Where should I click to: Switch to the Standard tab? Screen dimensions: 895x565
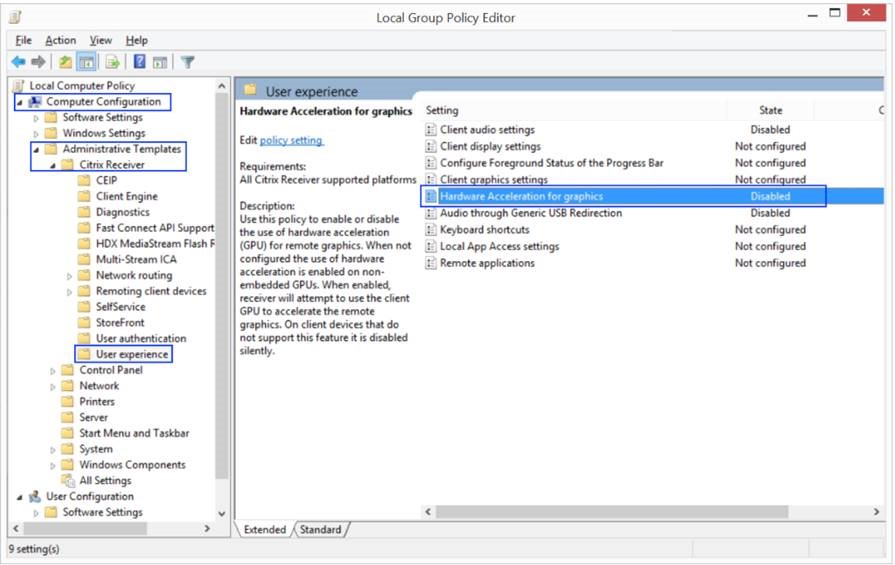tap(320, 530)
